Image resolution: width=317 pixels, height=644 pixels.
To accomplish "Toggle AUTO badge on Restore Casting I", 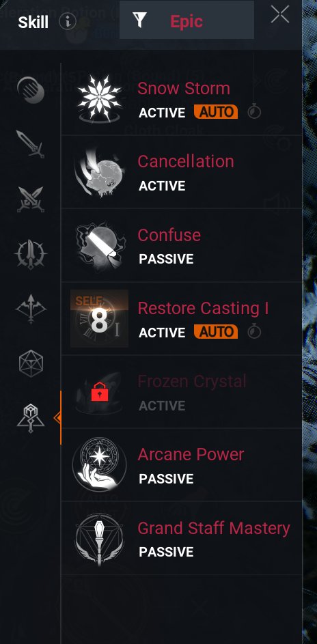I will click(x=216, y=332).
